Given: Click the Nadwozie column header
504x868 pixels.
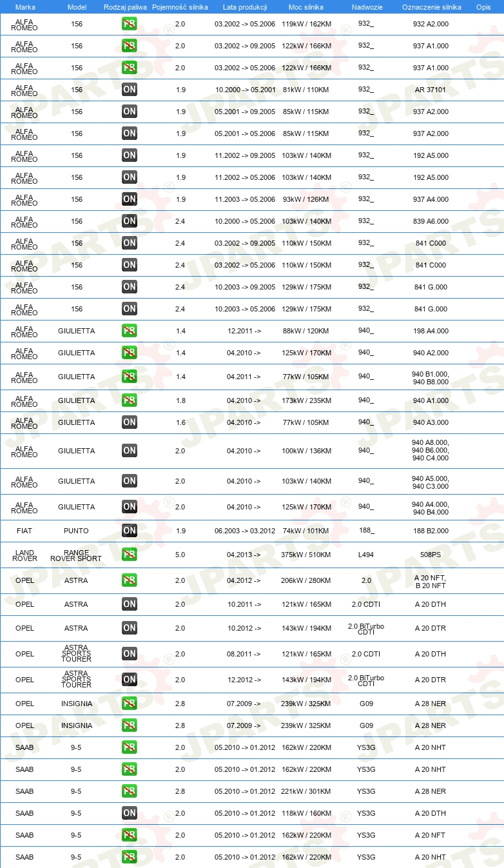Looking at the screenshot, I should pos(367,7).
